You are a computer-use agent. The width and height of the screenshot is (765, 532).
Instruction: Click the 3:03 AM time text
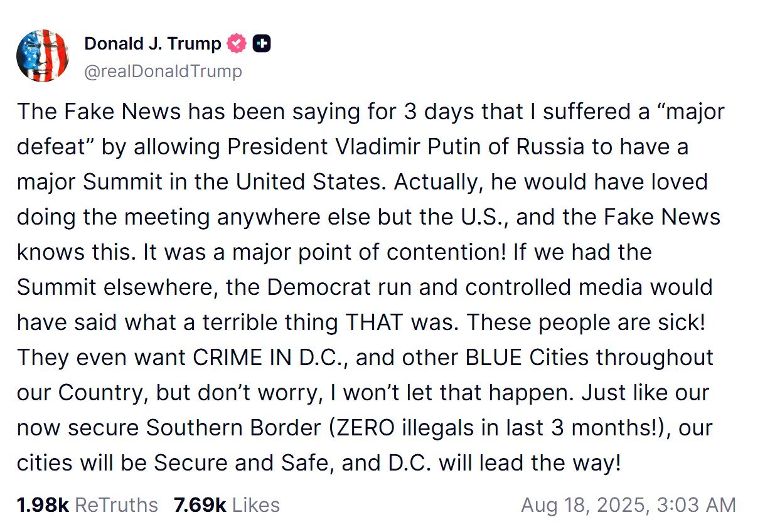pyautogui.click(x=697, y=505)
